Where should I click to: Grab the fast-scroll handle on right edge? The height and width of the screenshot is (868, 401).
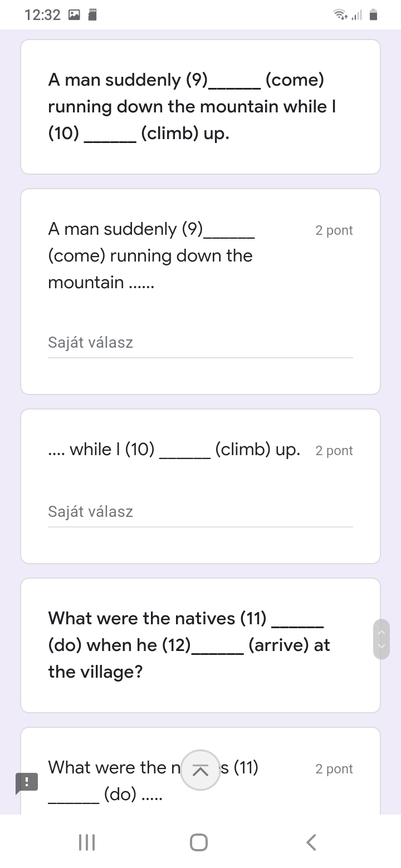coord(382,639)
